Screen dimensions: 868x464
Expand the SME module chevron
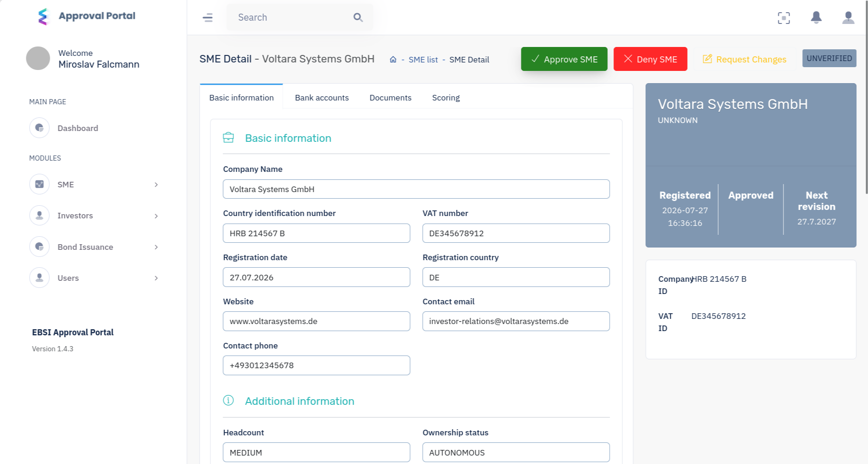156,185
